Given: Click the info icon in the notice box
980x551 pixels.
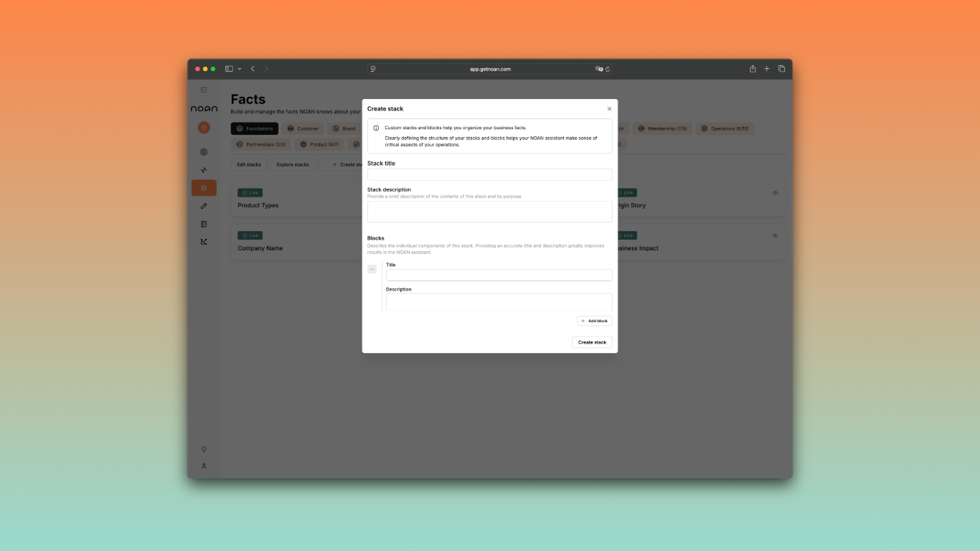Looking at the screenshot, I should [x=376, y=128].
